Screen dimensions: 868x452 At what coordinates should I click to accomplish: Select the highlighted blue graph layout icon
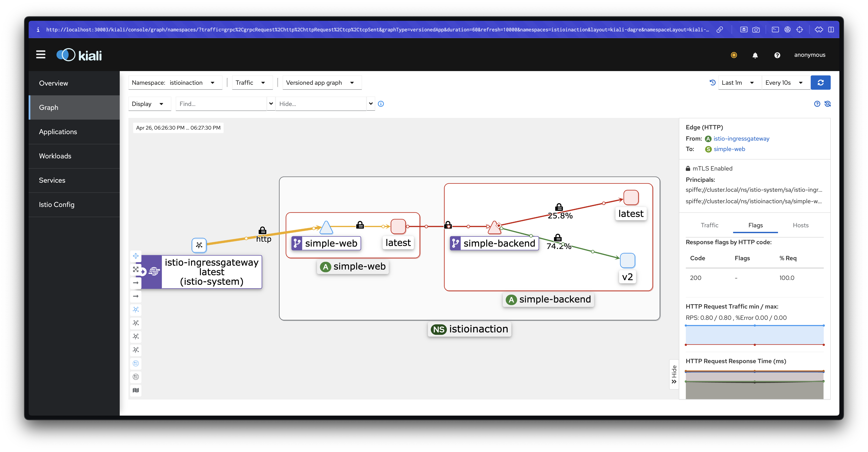(136, 309)
